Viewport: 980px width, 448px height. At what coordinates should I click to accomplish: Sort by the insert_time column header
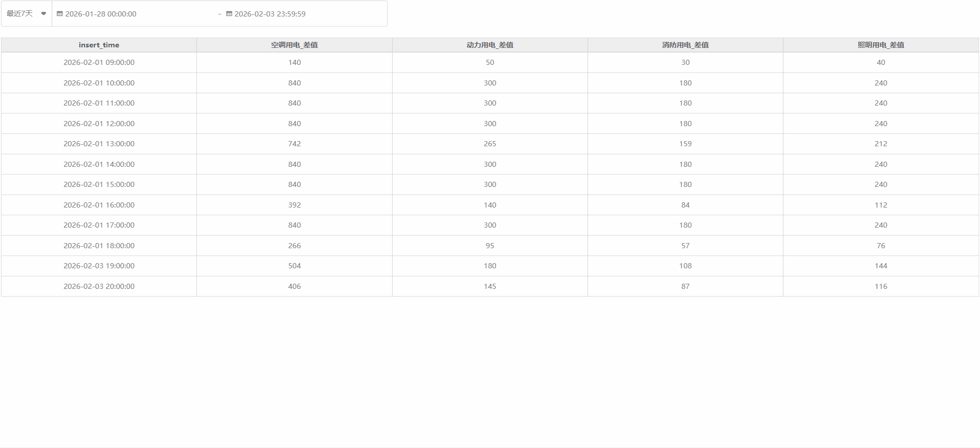click(99, 45)
